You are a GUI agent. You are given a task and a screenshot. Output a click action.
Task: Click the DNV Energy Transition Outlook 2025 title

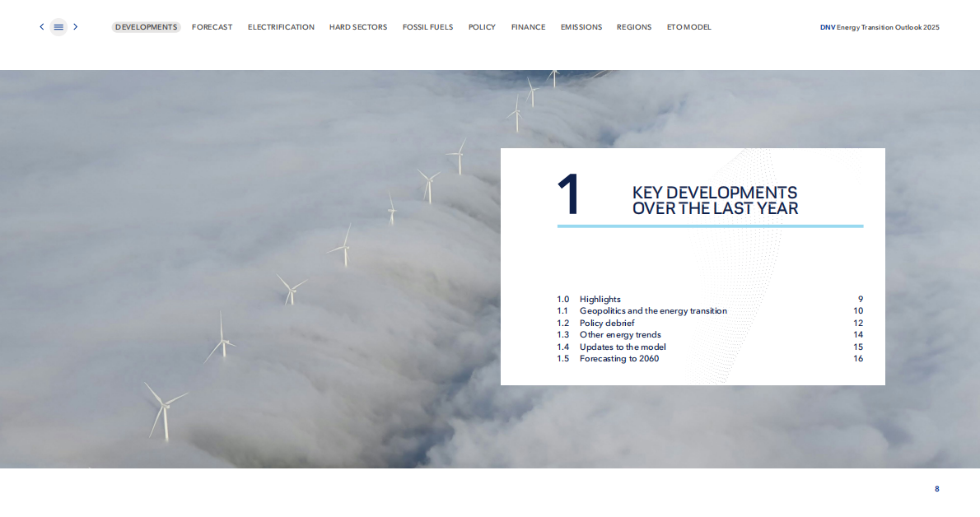tap(879, 27)
